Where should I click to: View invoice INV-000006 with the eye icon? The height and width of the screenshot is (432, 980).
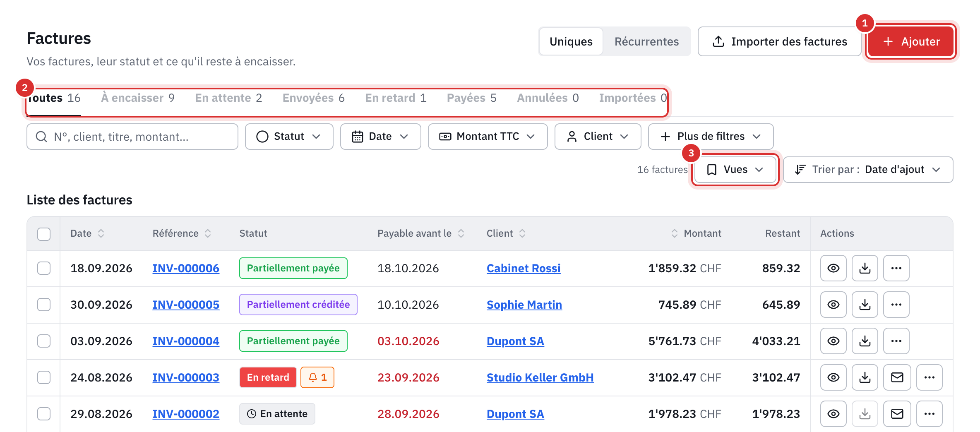pos(833,268)
